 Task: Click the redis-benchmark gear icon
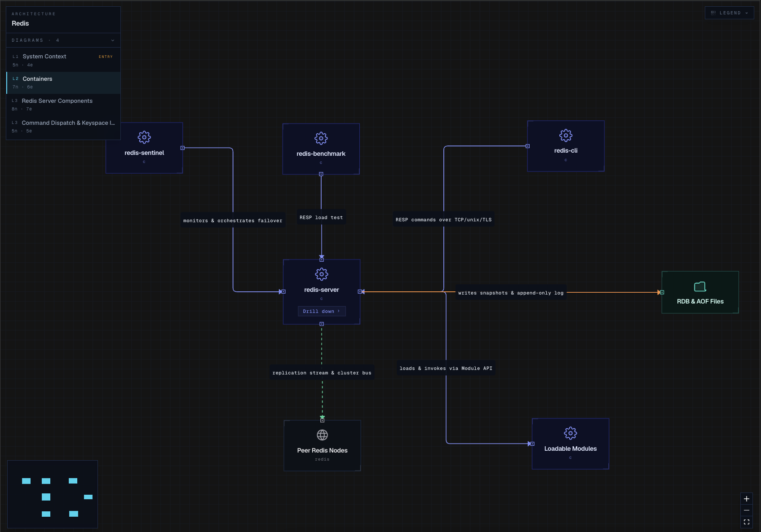pos(321,138)
